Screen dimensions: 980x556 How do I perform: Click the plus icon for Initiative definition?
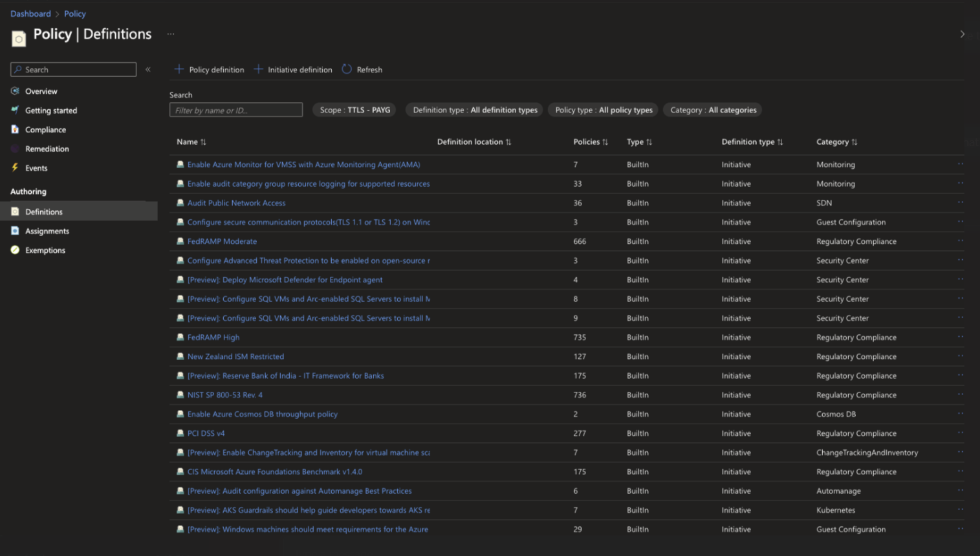tap(258, 69)
